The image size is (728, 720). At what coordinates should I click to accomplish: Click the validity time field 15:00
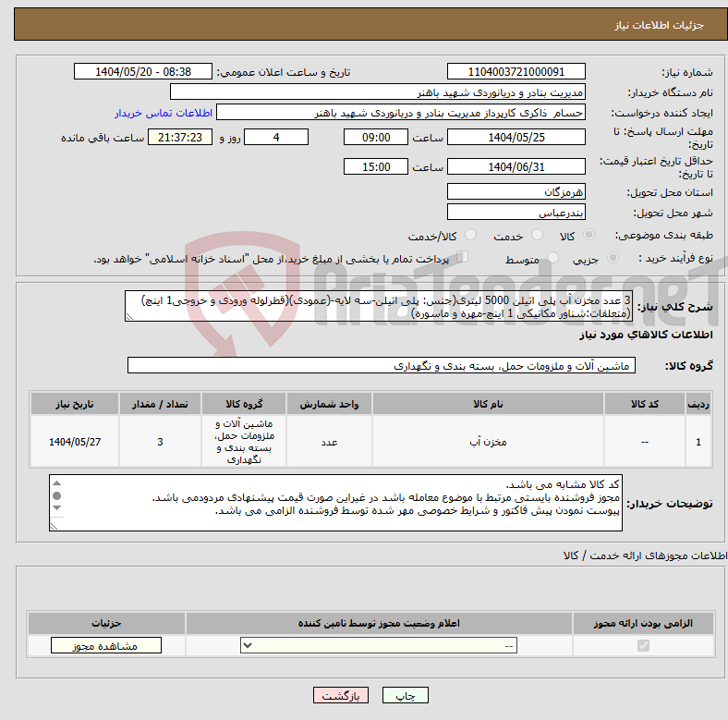coord(376,166)
